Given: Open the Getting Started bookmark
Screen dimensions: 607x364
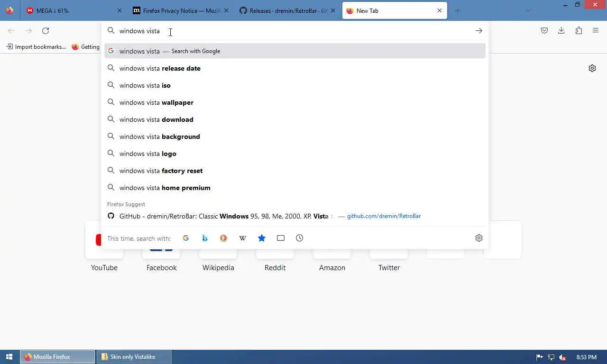Looking at the screenshot, I should tap(86, 47).
